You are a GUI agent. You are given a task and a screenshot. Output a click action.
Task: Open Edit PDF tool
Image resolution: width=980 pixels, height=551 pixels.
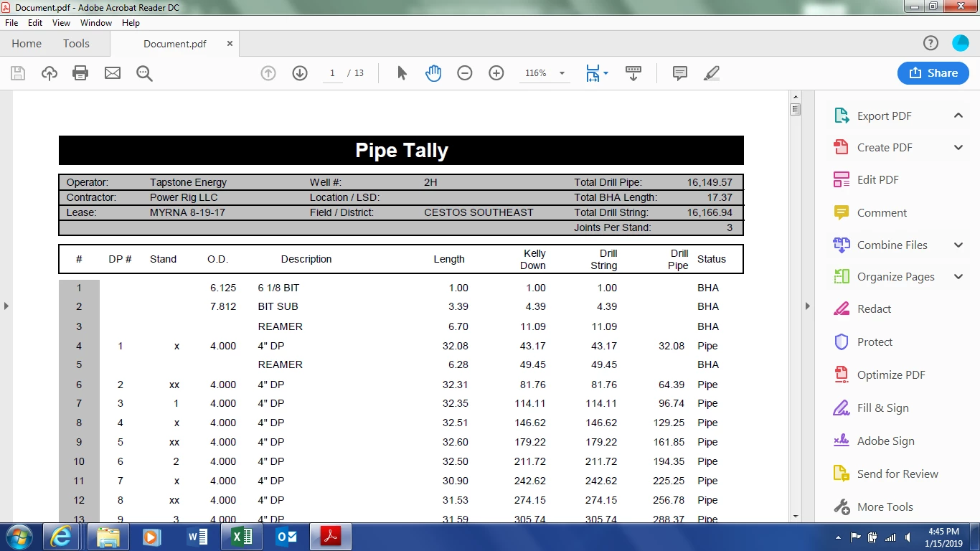(x=877, y=180)
